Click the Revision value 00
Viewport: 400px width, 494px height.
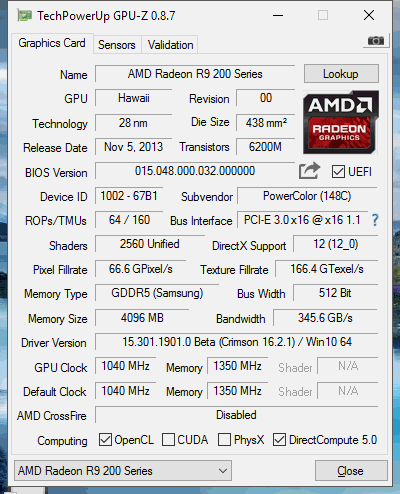[x=266, y=98]
